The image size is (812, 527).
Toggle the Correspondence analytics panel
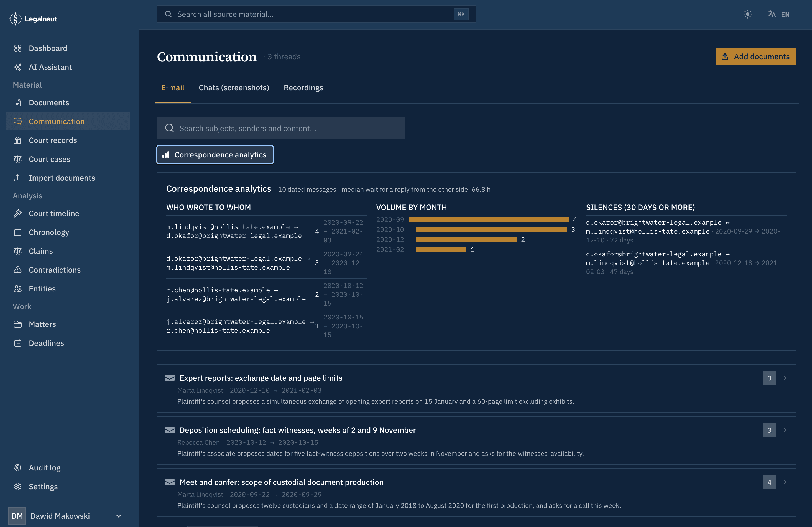click(215, 155)
